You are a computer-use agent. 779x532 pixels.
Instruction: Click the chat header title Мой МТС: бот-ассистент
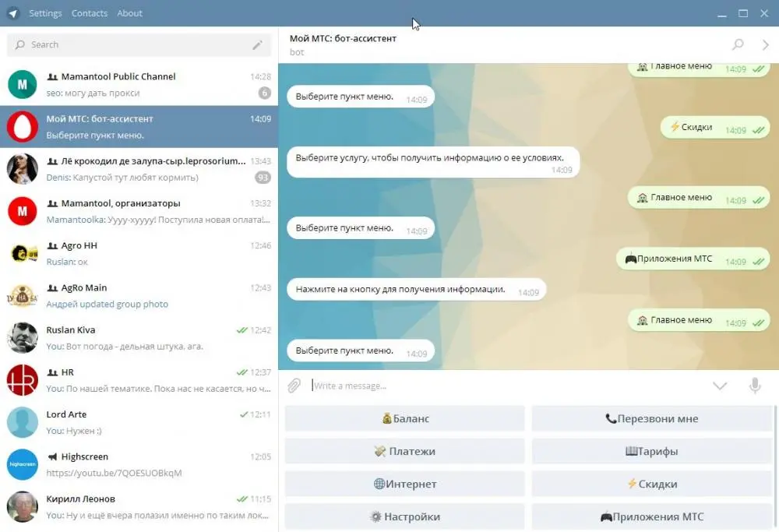tap(343, 38)
